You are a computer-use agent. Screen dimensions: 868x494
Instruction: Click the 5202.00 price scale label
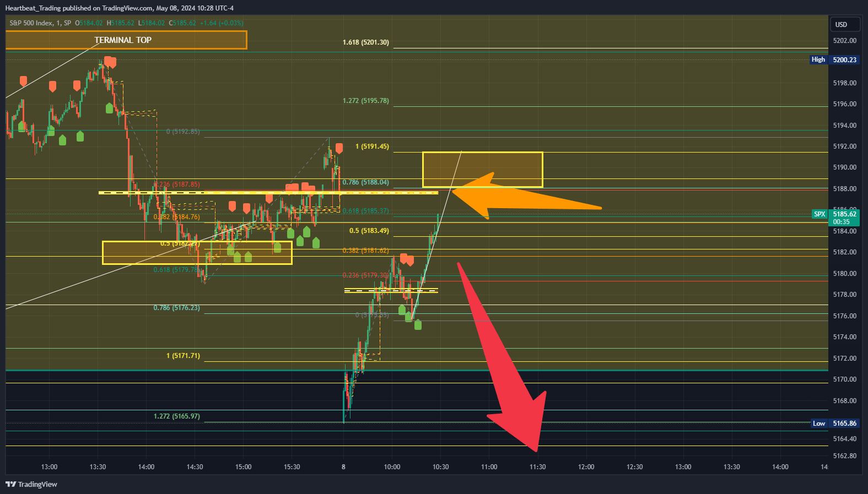tap(845, 41)
